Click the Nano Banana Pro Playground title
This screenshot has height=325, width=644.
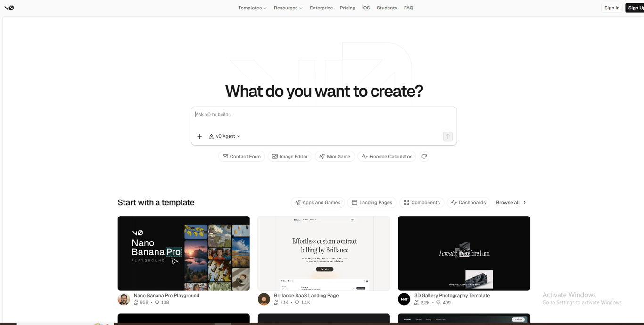pos(166,296)
